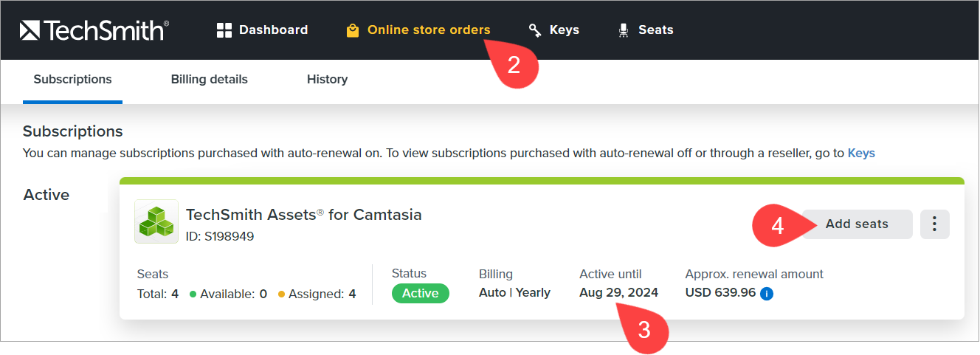Viewport: 980px width, 355px height.
Task: Go to Online store orders
Action: click(428, 30)
